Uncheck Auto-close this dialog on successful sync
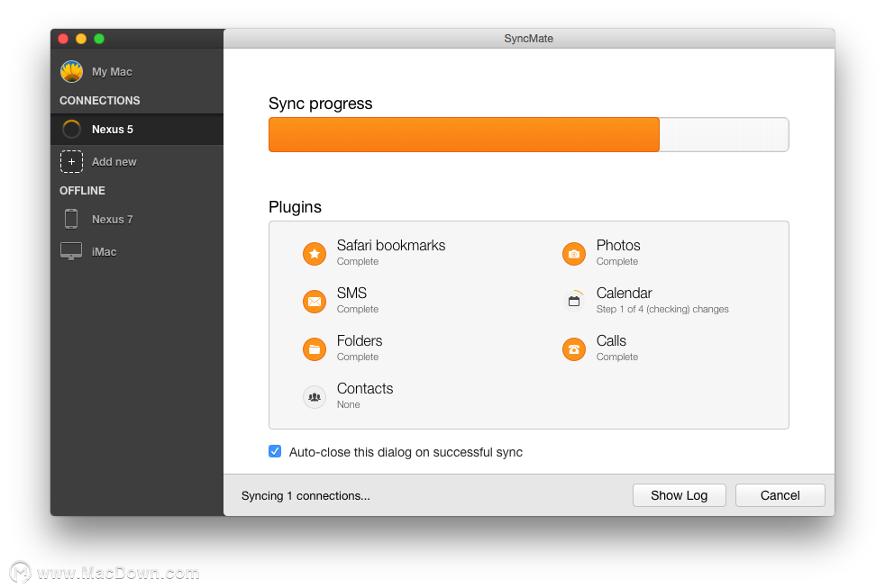 (275, 451)
